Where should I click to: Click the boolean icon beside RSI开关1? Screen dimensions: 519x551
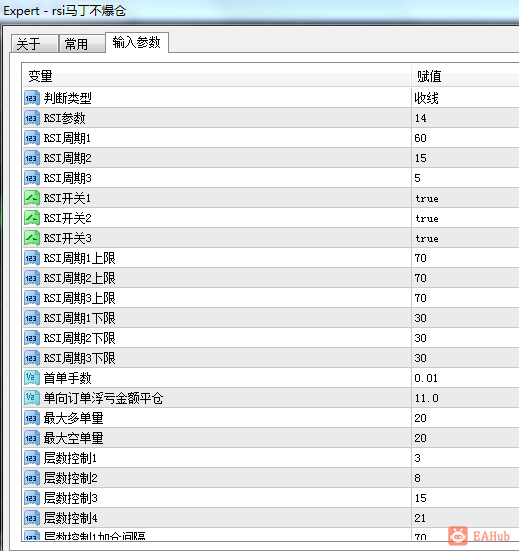click(32, 198)
